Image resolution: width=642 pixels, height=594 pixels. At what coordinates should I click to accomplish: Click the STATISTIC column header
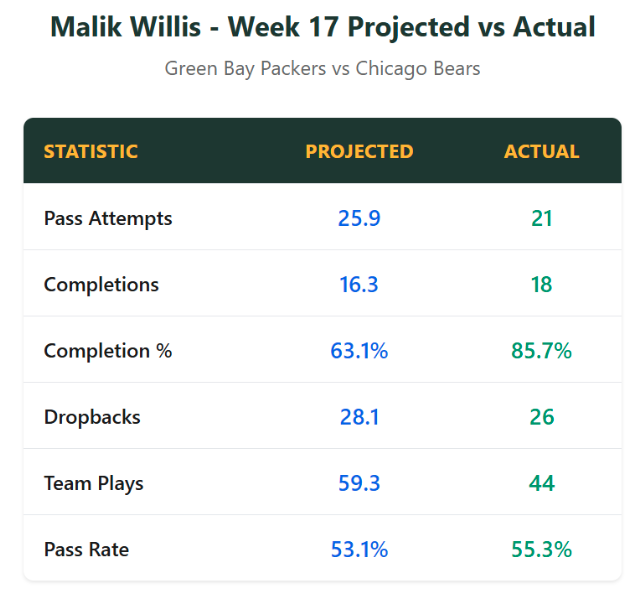point(91,151)
